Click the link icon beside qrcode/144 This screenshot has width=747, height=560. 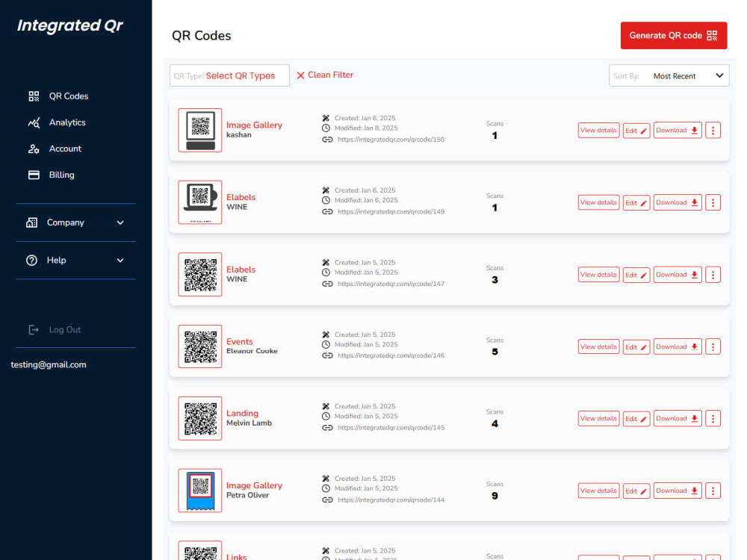tap(327, 500)
